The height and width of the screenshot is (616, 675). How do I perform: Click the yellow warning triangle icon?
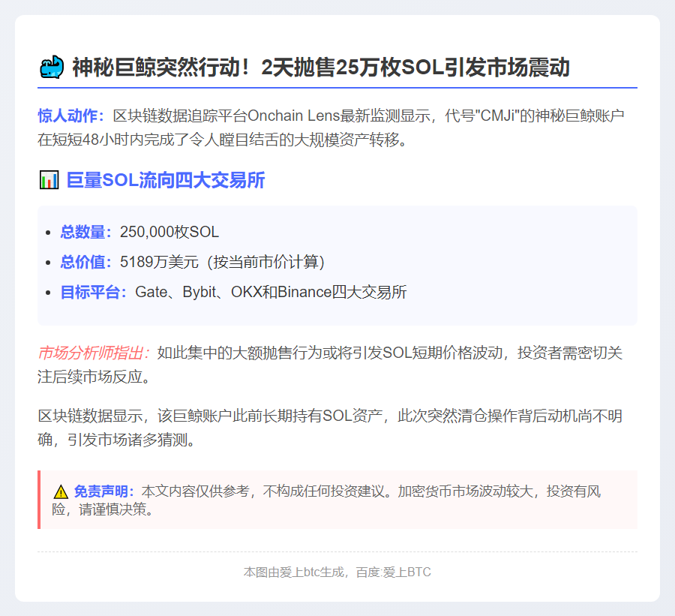[x=61, y=492]
